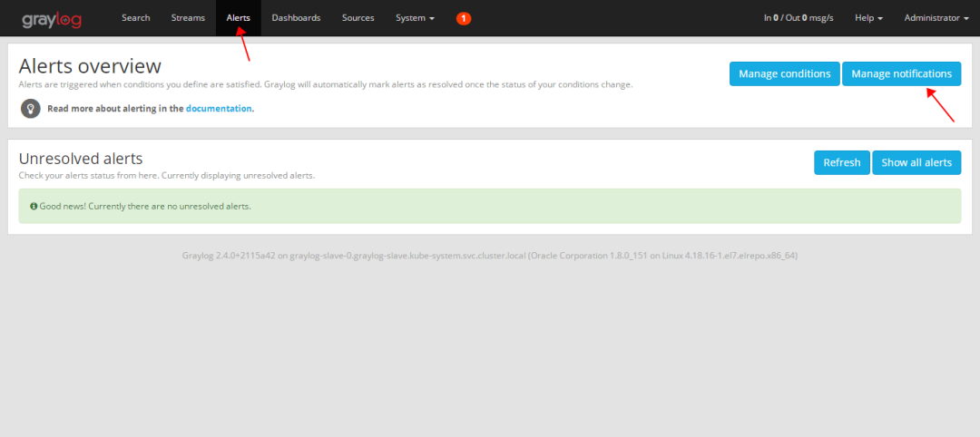
Task: Click the Manage conditions button
Action: (784, 73)
